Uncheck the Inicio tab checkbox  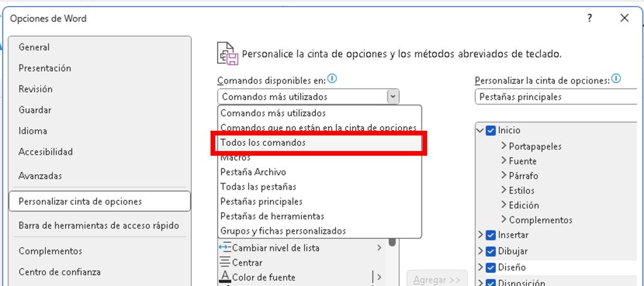[491, 131]
